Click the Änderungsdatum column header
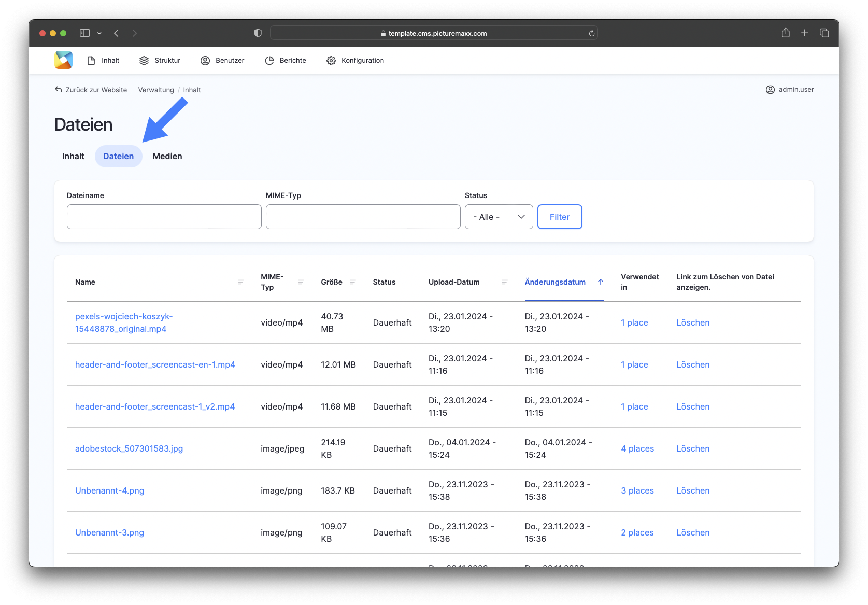 tap(555, 282)
